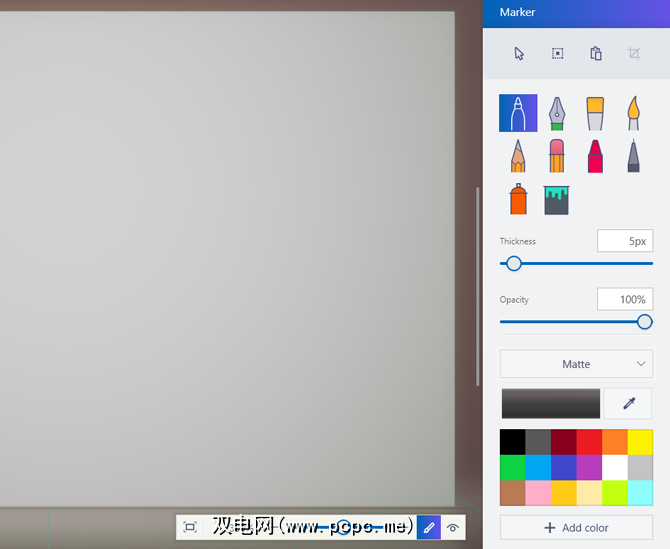670x549 pixels.
Task: Select the Calligraphy pen brush
Action: coord(557,113)
